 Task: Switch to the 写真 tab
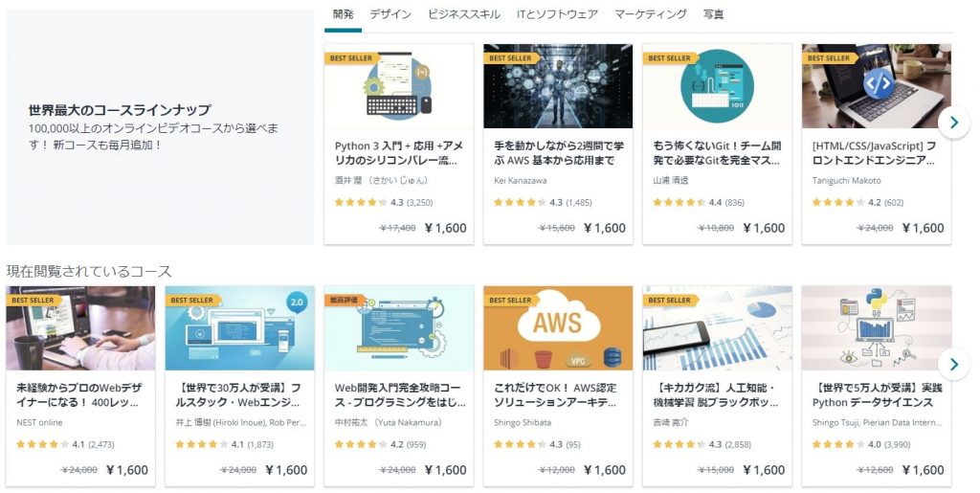pyautogui.click(x=713, y=13)
